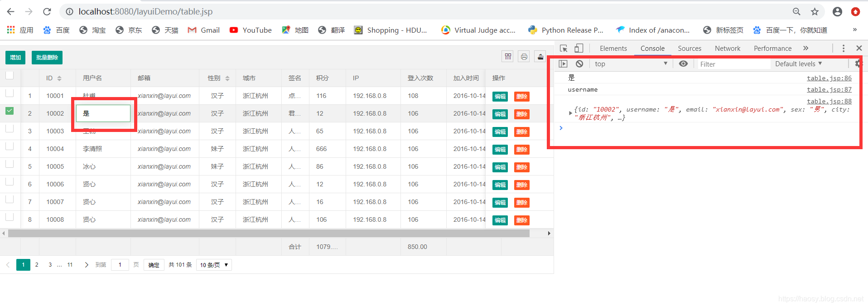This screenshot has height=307, width=868.
Task: Click the browser address bar
Action: (426, 12)
